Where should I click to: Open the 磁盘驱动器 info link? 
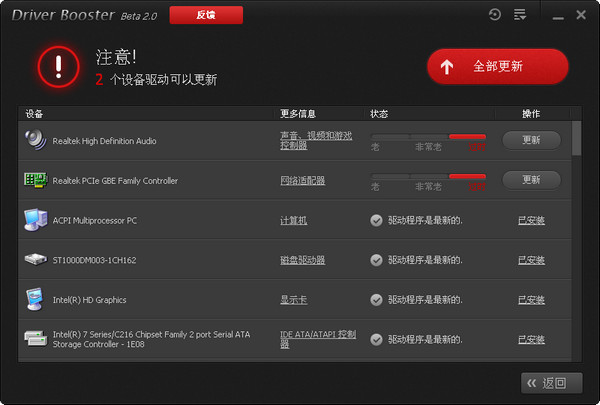[302, 260]
